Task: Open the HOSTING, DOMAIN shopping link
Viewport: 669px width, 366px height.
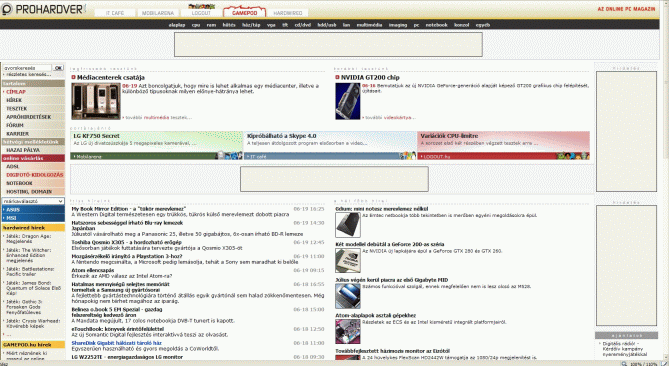Action: click(x=29, y=192)
